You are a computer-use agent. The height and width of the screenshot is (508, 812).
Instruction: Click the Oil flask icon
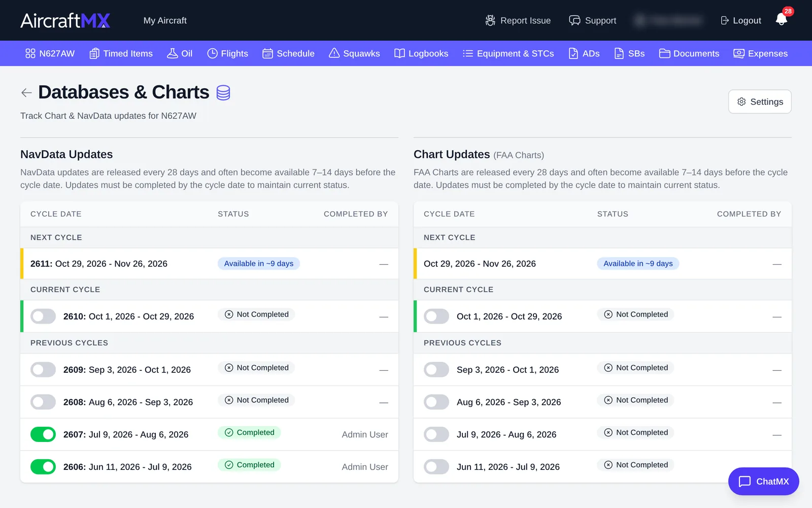173,53
